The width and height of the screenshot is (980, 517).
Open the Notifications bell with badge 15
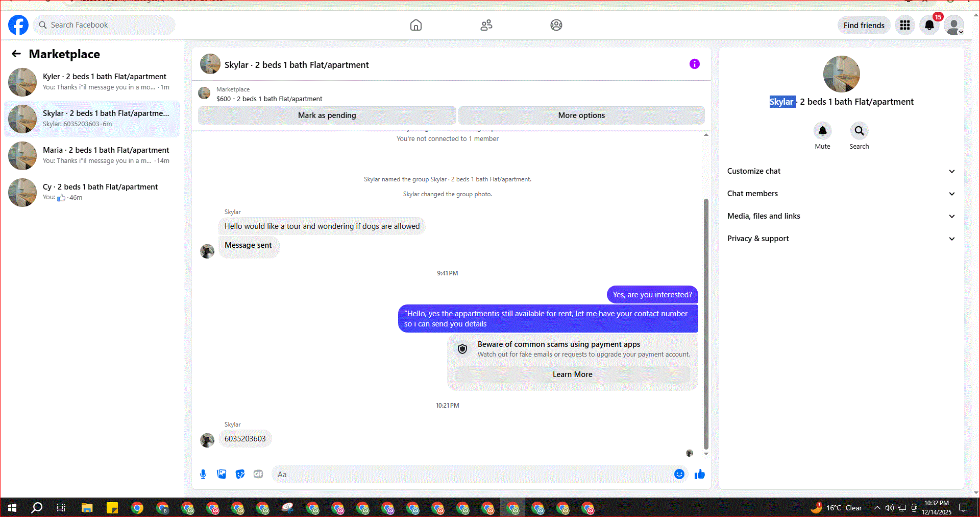[929, 25]
